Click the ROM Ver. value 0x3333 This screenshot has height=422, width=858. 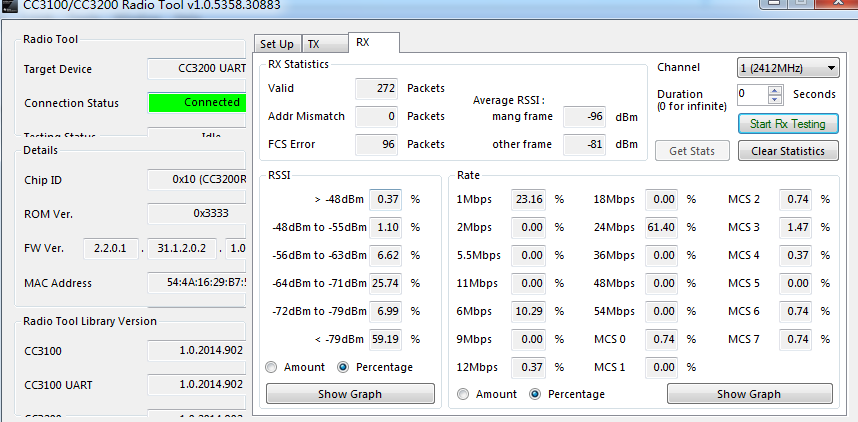point(196,214)
